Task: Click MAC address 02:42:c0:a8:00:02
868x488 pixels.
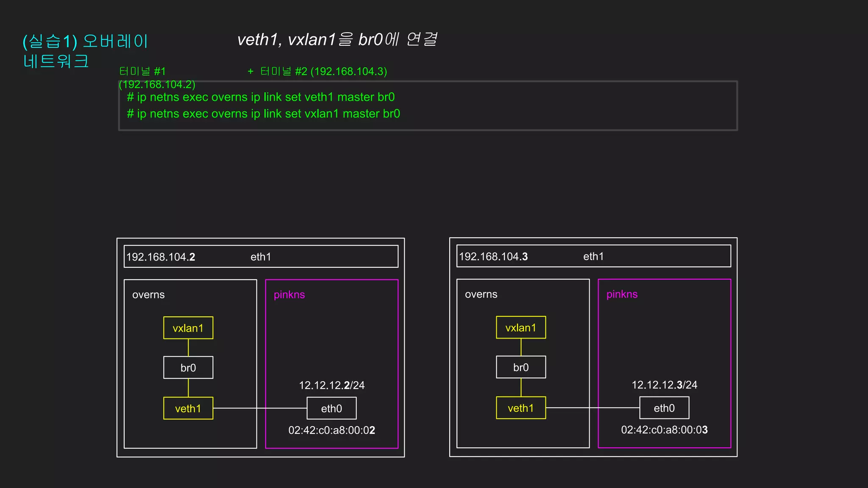Action: click(x=331, y=430)
